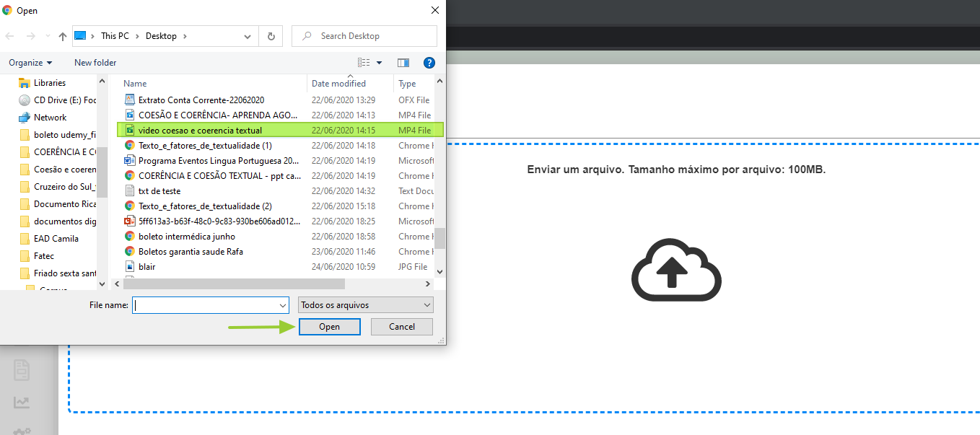Select CD Drive (E:) in navigation pane
The height and width of the screenshot is (435, 980).
57,100
